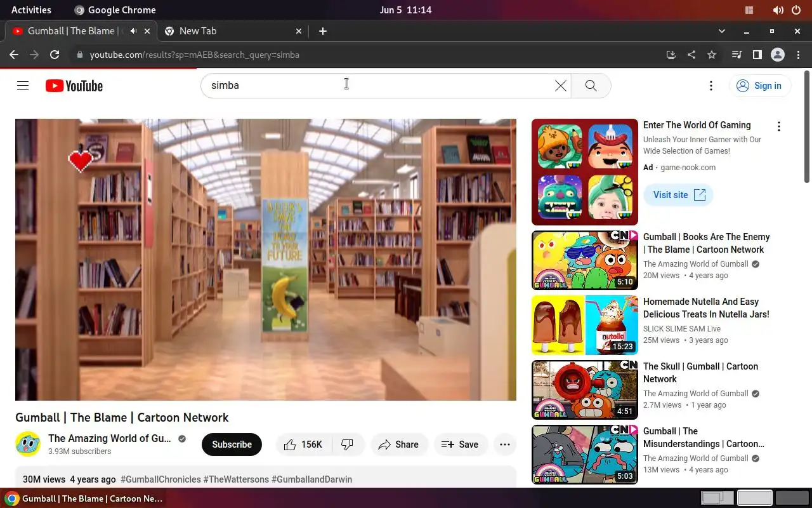This screenshot has width=812, height=508.
Task: Subscribe to The Amazing World of Gumball
Action: 232,444
